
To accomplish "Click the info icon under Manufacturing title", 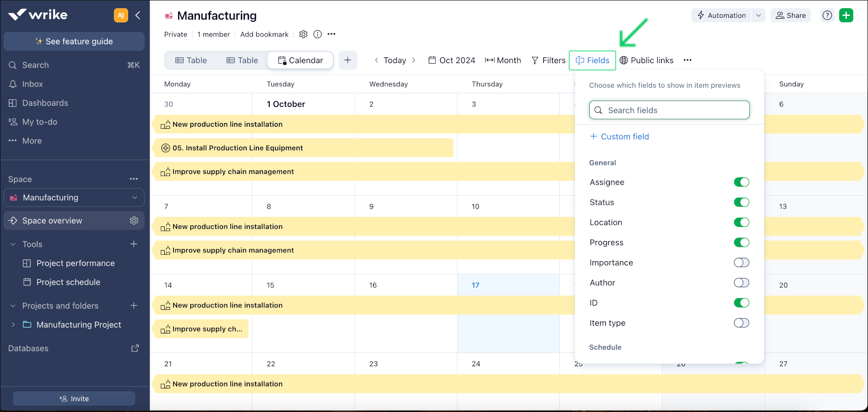I will point(317,34).
